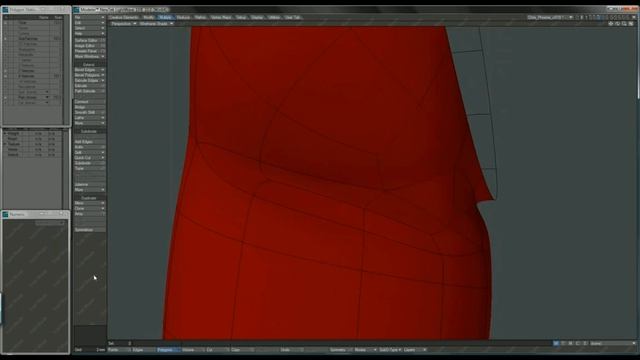Choose the Knife tool
This screenshot has width=640, height=360.
[x=89, y=147]
